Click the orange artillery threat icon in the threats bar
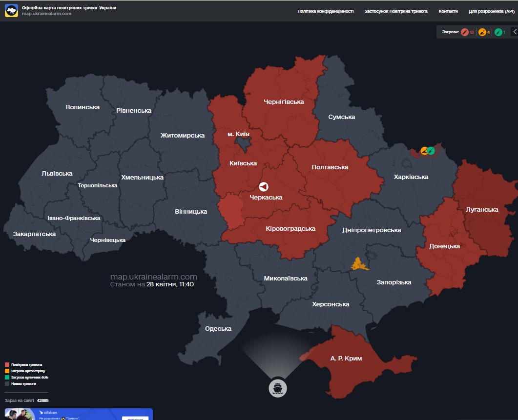The width and height of the screenshot is (518, 420). (482, 32)
